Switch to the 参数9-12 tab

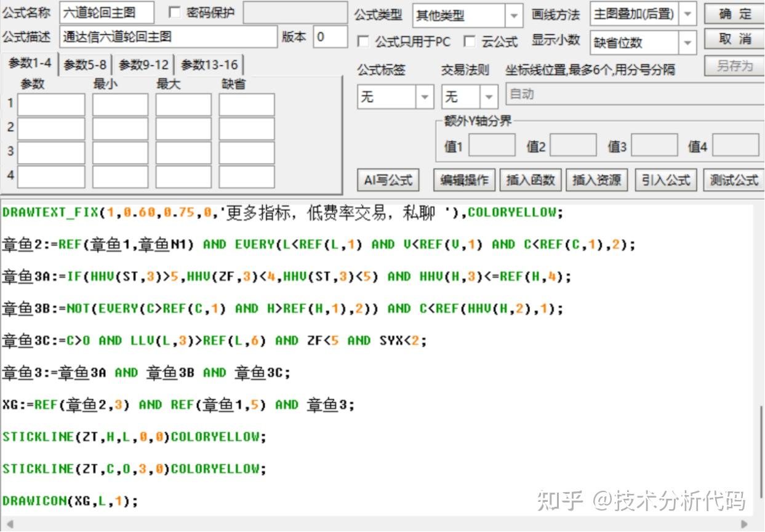pos(143,65)
